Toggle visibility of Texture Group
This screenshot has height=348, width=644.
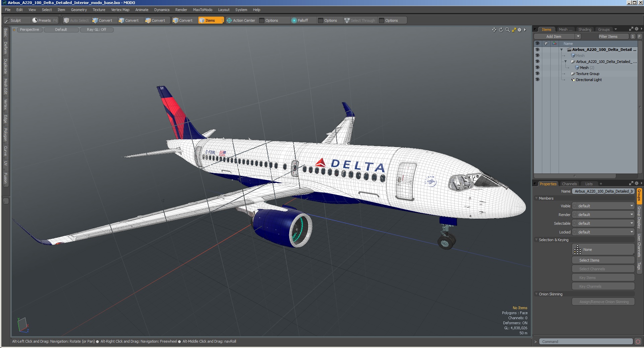pos(537,74)
